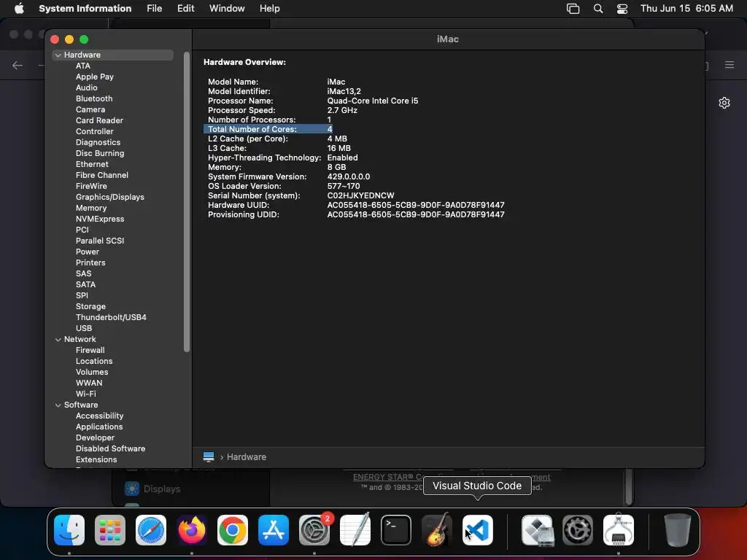Open the Apple menu

click(19, 9)
